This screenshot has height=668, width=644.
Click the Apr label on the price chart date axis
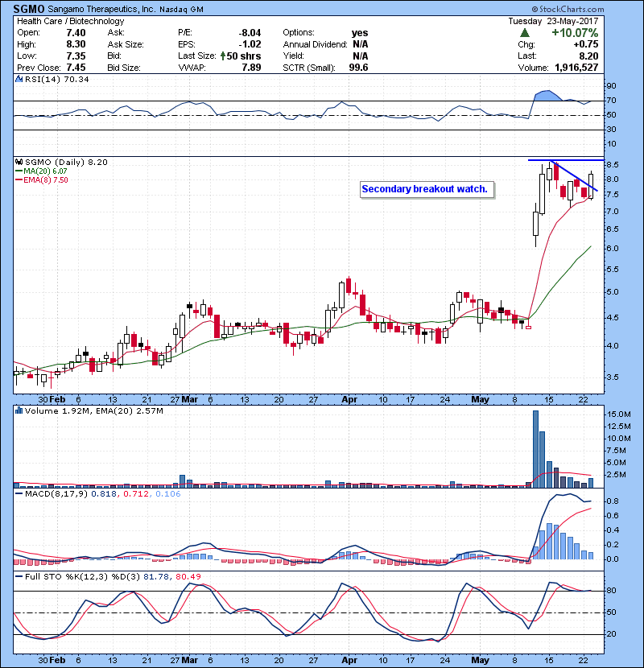click(349, 400)
